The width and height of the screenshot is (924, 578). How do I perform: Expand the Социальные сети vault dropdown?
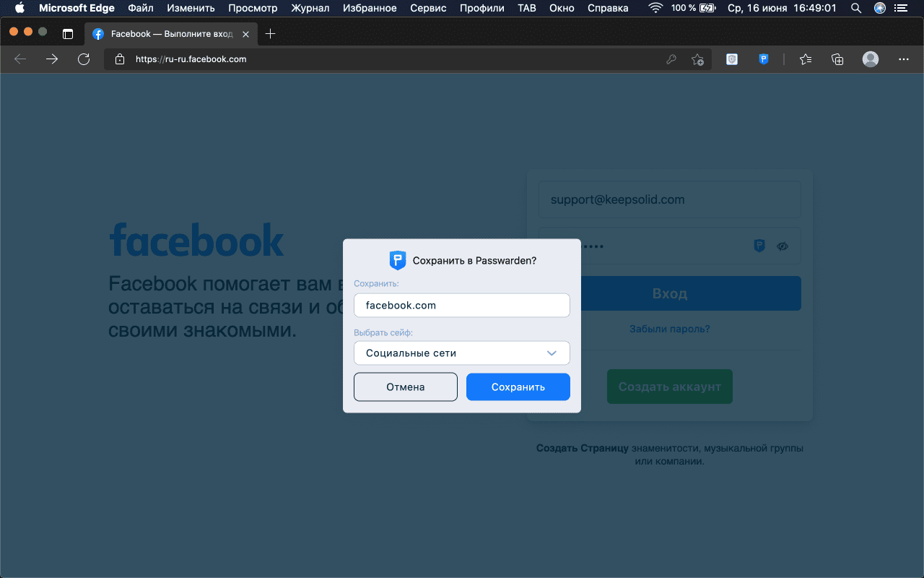tap(552, 353)
